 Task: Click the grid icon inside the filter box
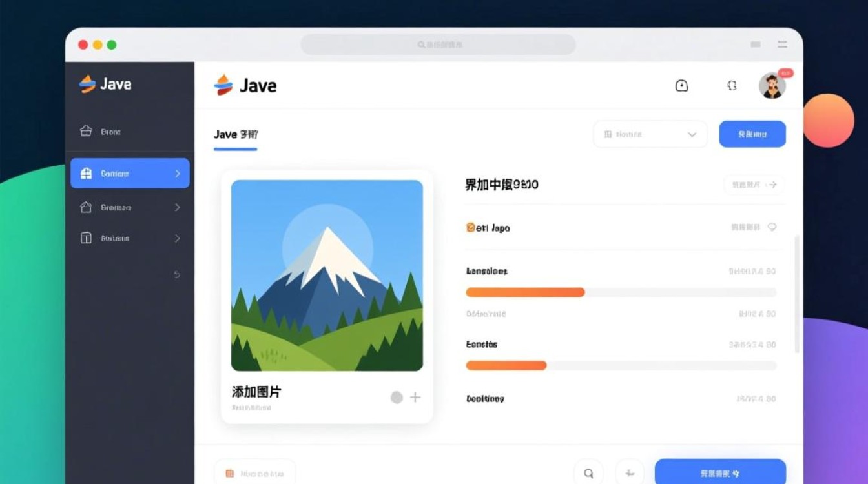pos(607,134)
